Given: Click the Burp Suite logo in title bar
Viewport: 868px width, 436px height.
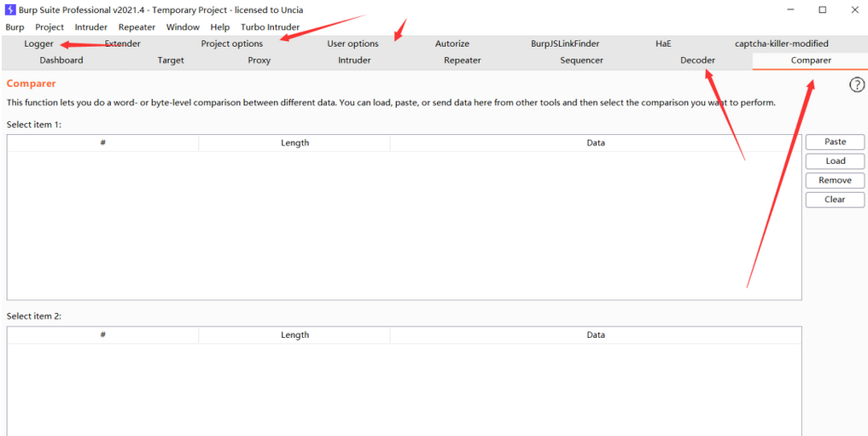Looking at the screenshot, I should [10, 9].
